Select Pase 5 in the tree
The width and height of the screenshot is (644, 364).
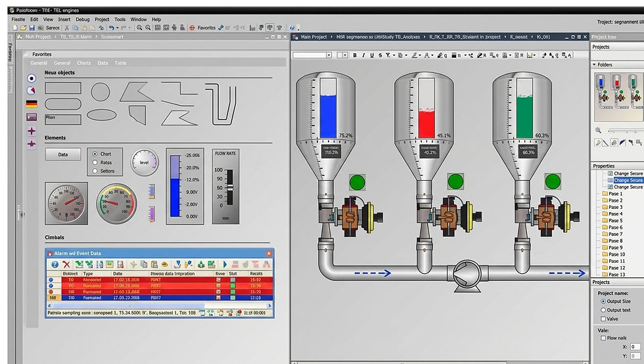[615, 221]
